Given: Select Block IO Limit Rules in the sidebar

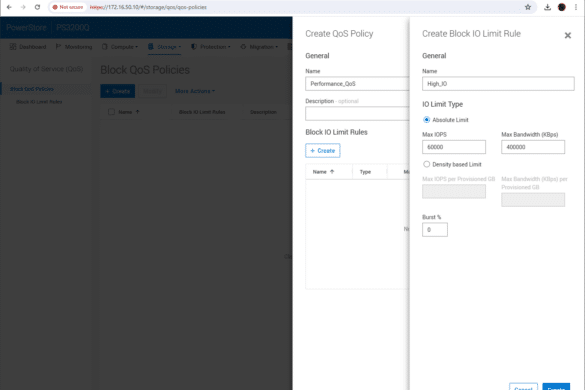Looking at the screenshot, I should (39, 102).
